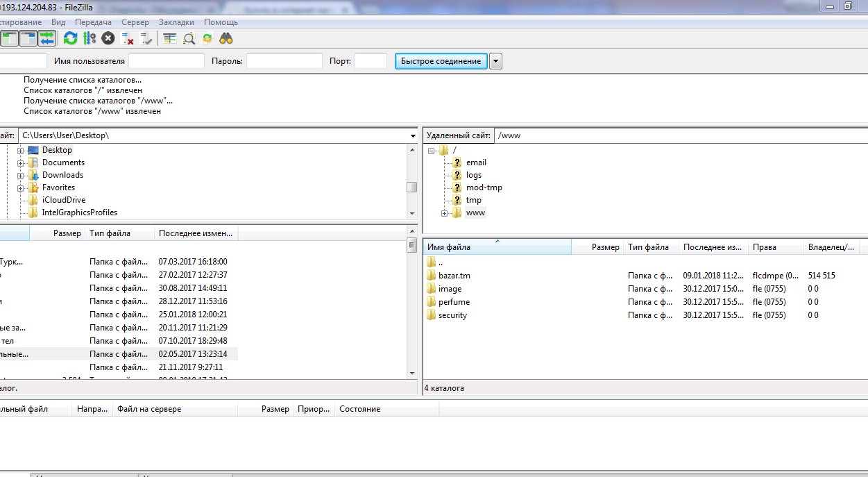The width and height of the screenshot is (868, 477).
Task: Click the Downloads folder icon in local tree
Action: click(x=33, y=175)
